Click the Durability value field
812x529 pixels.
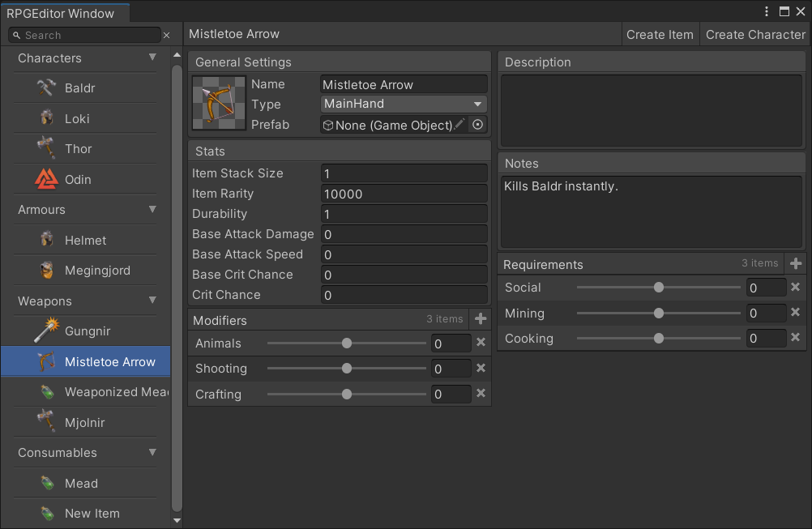404,214
